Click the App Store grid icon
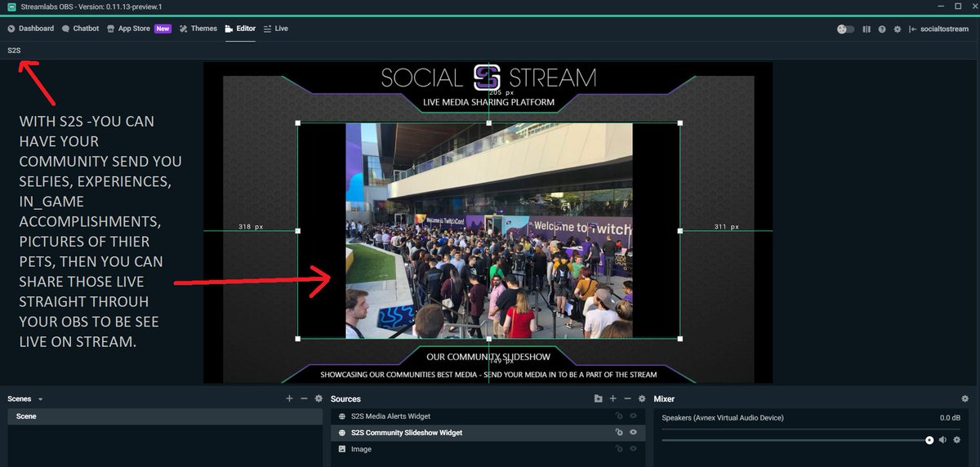 click(x=111, y=29)
